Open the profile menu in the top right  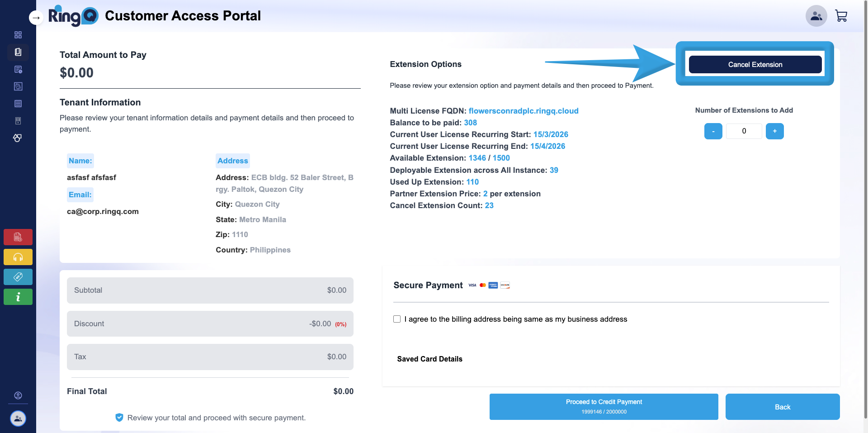pyautogui.click(x=816, y=15)
